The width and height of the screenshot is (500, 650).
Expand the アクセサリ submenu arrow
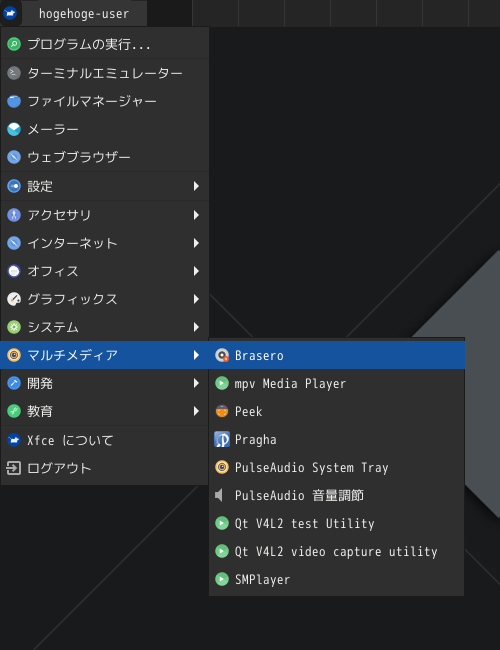pyautogui.click(x=196, y=215)
